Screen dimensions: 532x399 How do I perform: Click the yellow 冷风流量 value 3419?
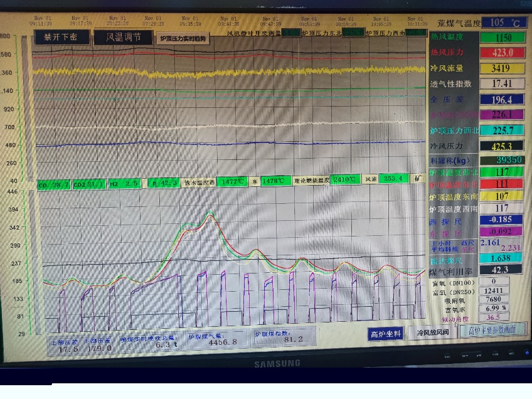[x=501, y=68]
